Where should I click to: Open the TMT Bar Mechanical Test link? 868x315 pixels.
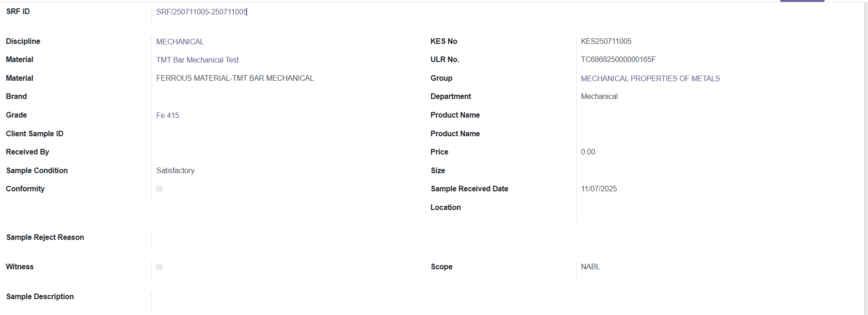(197, 60)
